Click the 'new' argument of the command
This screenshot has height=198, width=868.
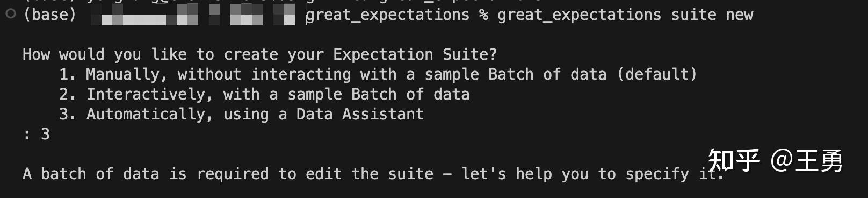point(740,15)
